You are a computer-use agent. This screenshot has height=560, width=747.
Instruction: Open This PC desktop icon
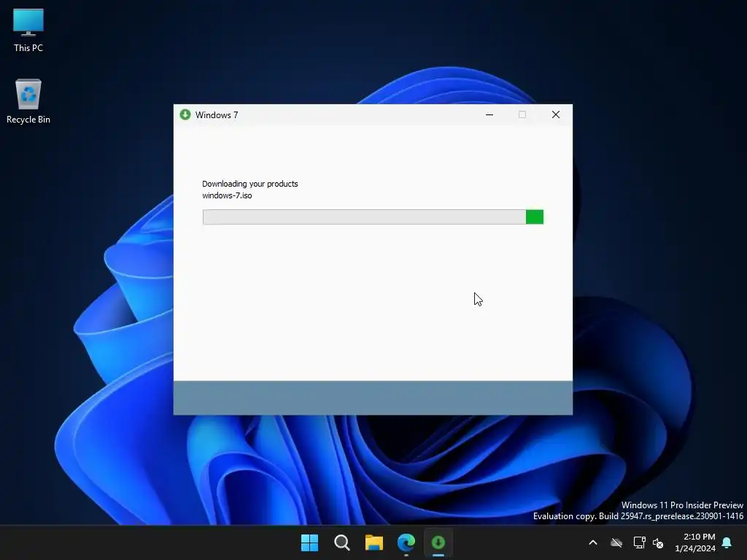[28, 30]
